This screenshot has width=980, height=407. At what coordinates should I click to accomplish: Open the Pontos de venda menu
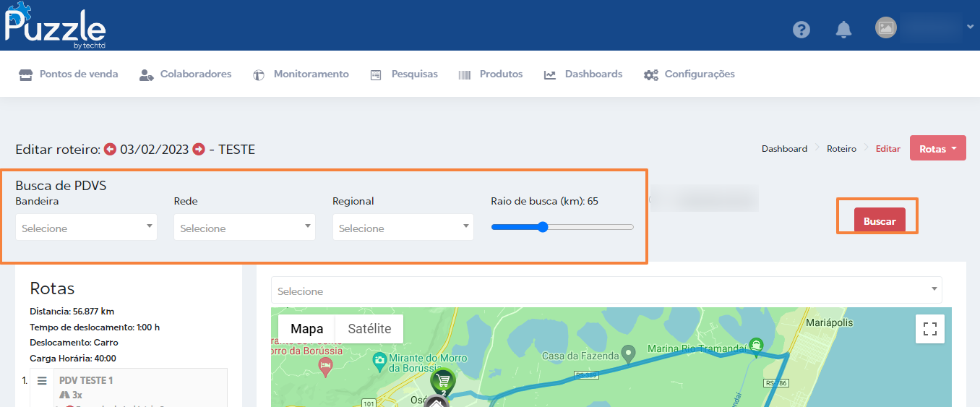69,74
